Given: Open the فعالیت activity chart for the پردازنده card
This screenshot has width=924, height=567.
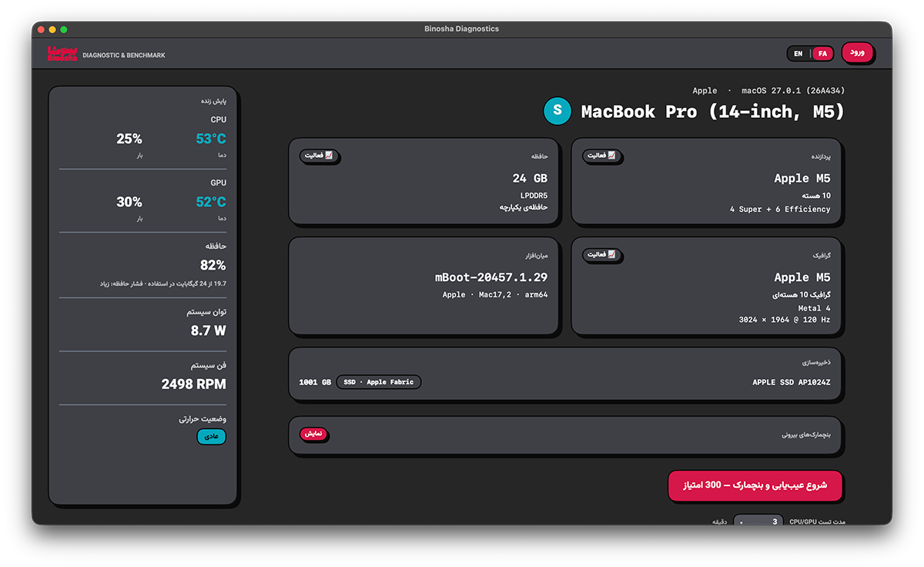Looking at the screenshot, I should point(602,156).
